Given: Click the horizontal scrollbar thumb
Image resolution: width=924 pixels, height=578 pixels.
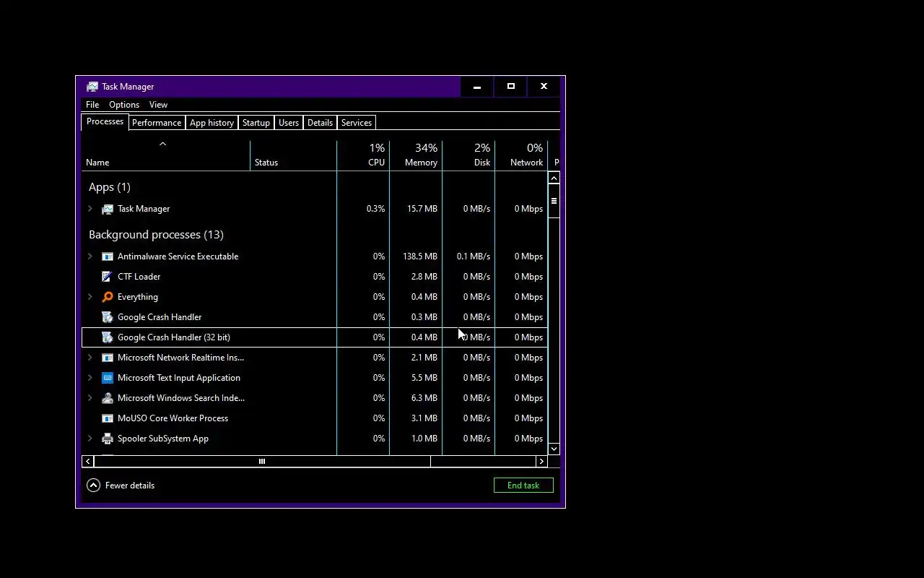Looking at the screenshot, I should click(x=262, y=461).
